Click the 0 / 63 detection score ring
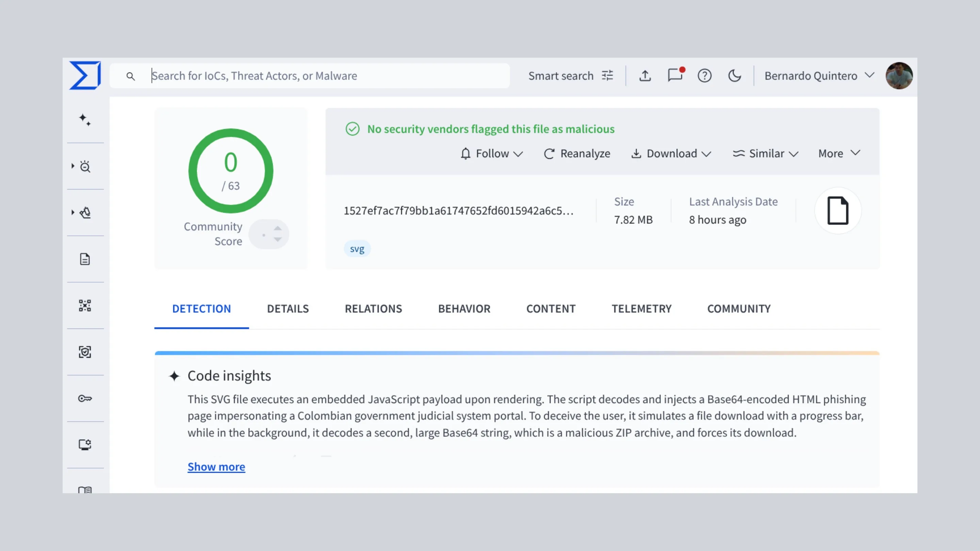The image size is (980, 551). 231,171
